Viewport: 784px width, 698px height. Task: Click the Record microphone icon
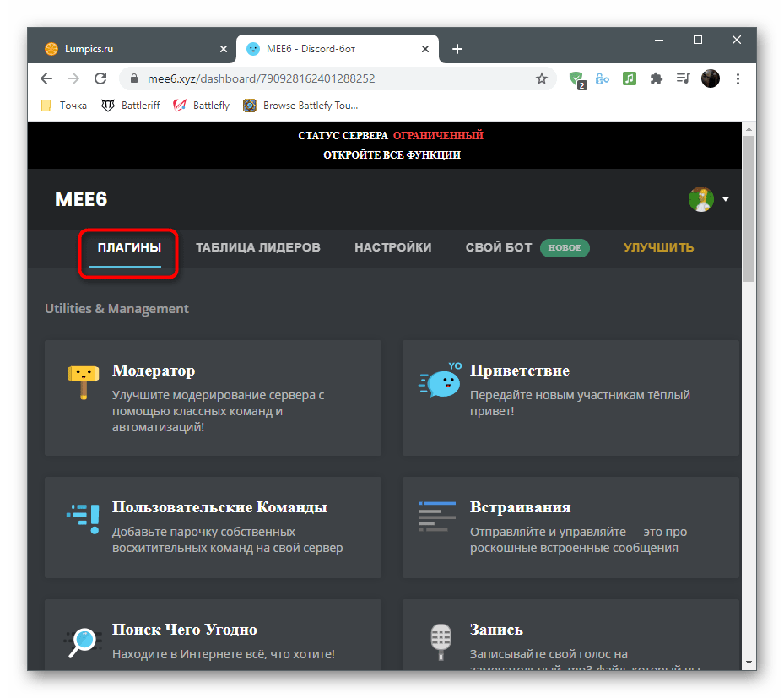pos(440,643)
